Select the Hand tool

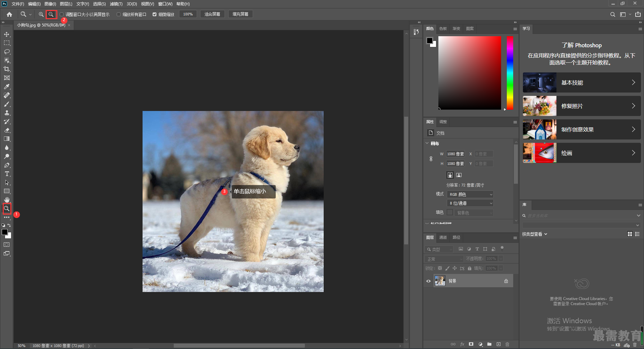[x=7, y=199]
